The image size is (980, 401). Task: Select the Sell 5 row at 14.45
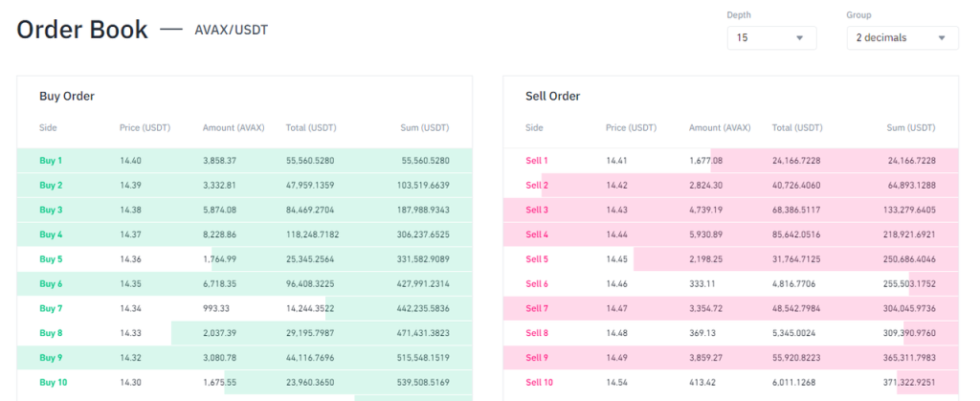coord(730,259)
